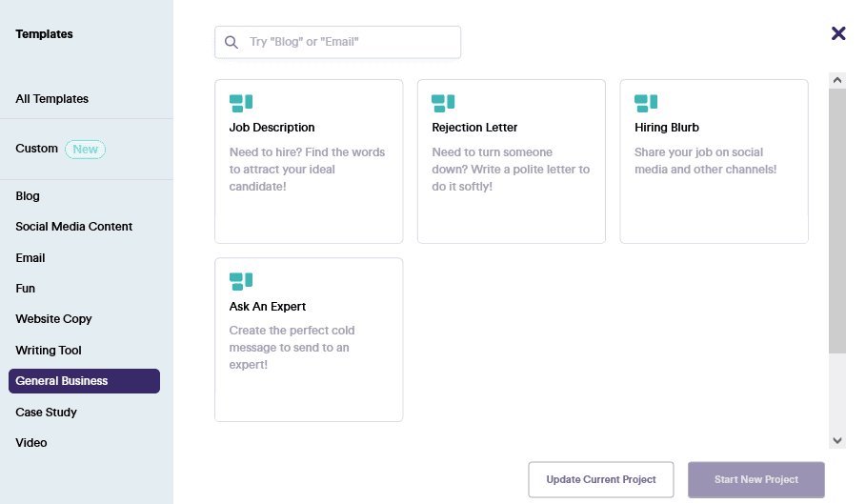Screen dimensions: 866x504
Task: Click the Update Current Project button
Action: tap(601, 479)
